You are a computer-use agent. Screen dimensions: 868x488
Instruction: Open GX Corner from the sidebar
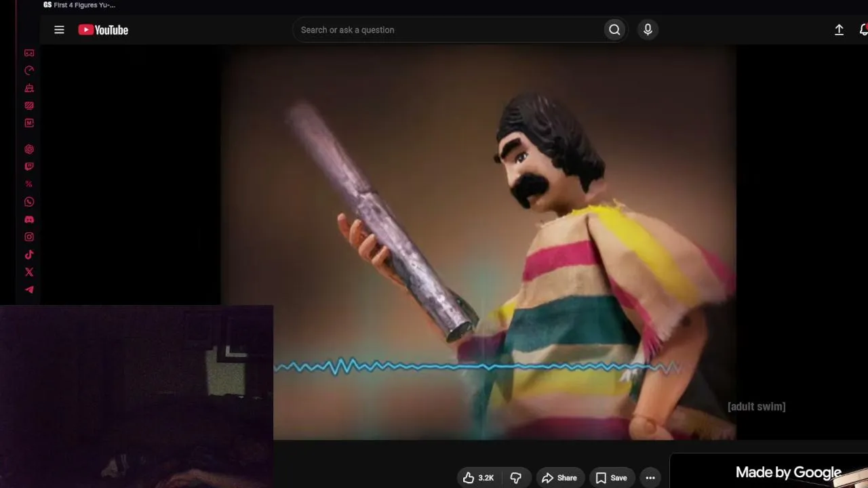29,53
